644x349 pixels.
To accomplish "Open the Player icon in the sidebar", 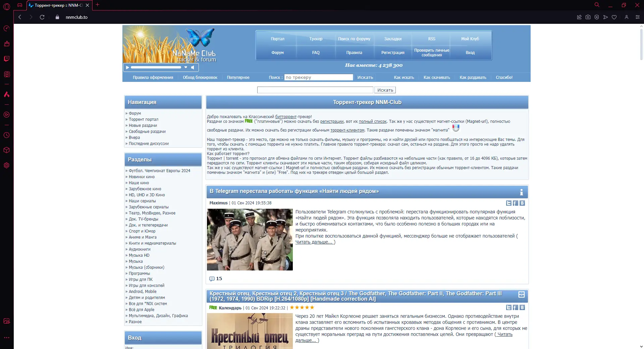I will pos(7,115).
